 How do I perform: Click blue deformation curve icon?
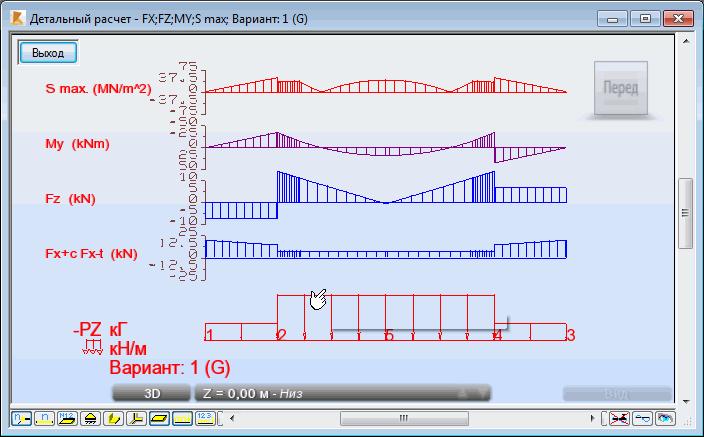pyautogui.click(x=642, y=419)
